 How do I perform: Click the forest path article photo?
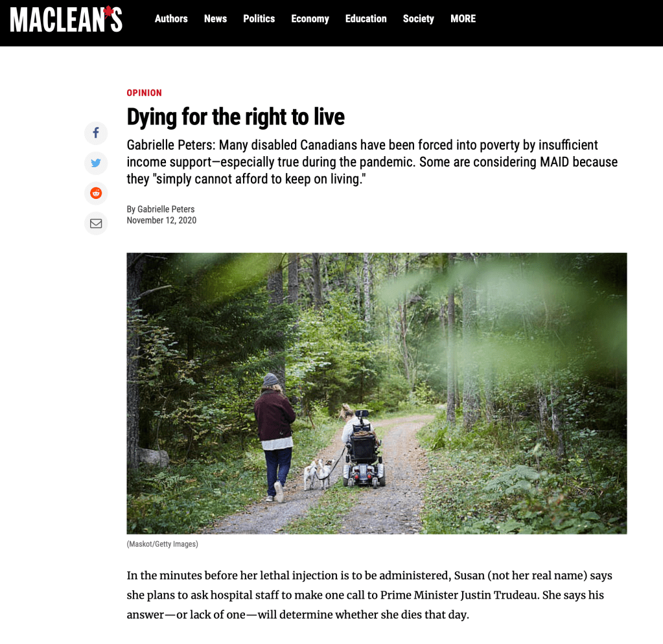377,393
